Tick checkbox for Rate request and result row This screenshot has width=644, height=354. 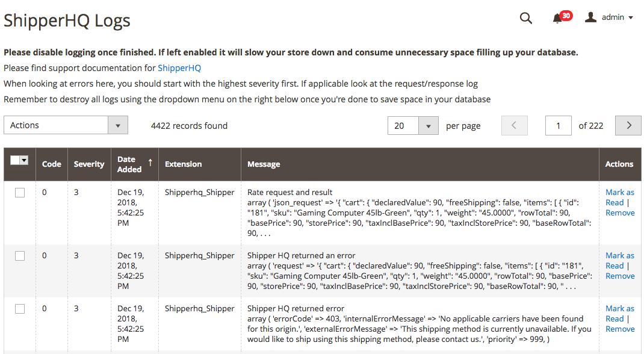(x=20, y=193)
